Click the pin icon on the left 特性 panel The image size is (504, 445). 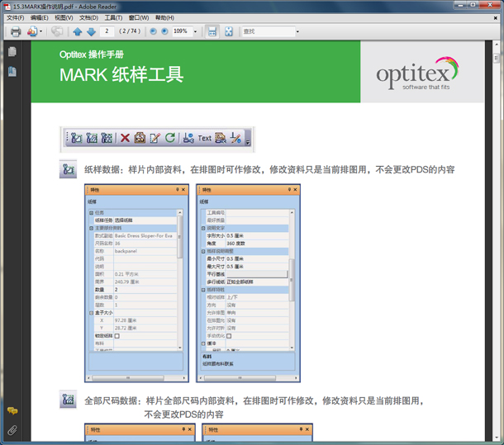(177, 190)
